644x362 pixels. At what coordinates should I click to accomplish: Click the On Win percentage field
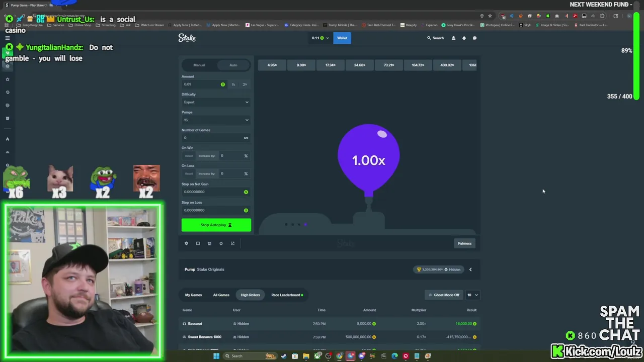tap(234, 156)
